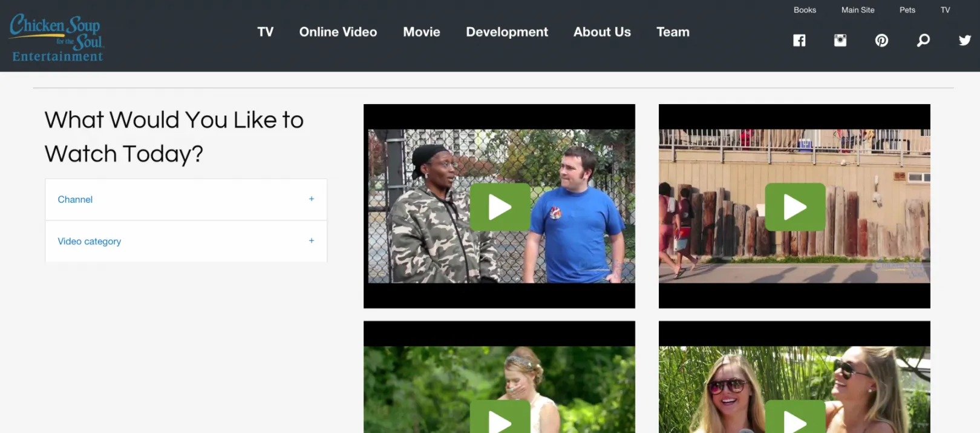Open the Movie menu item
Viewport: 980px width, 433px height.
point(422,32)
